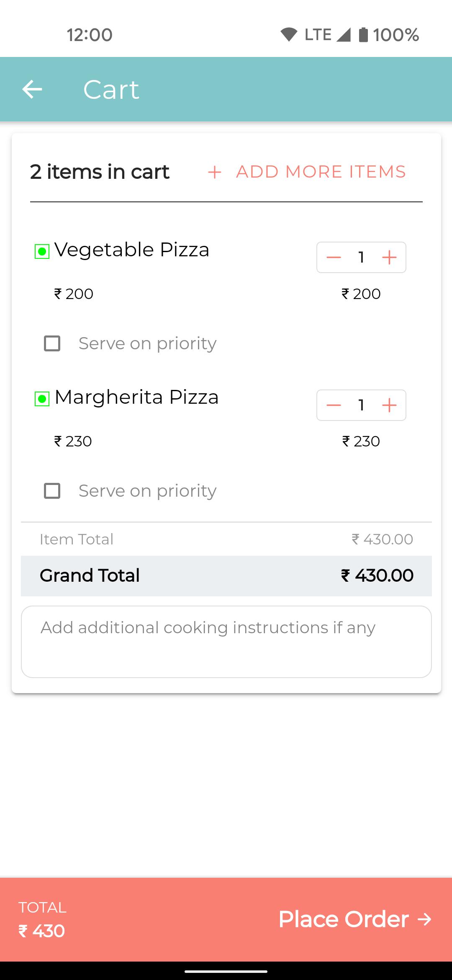Decrease Vegetable Pizza quantity with minus
The image size is (452, 980).
(x=334, y=257)
